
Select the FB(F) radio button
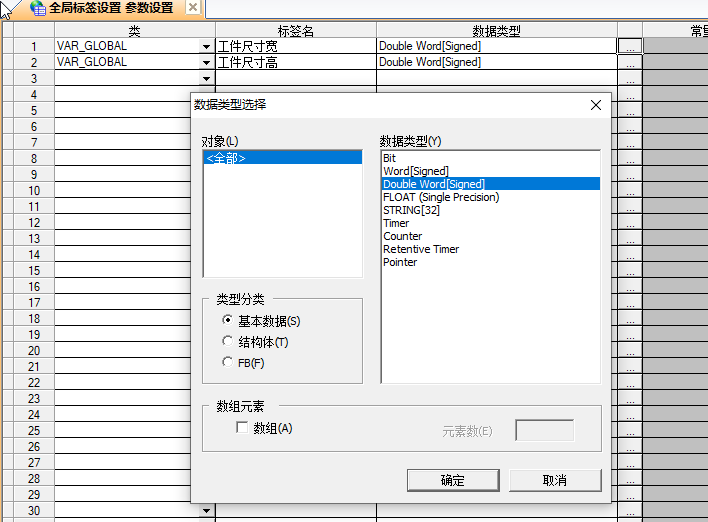[228, 363]
